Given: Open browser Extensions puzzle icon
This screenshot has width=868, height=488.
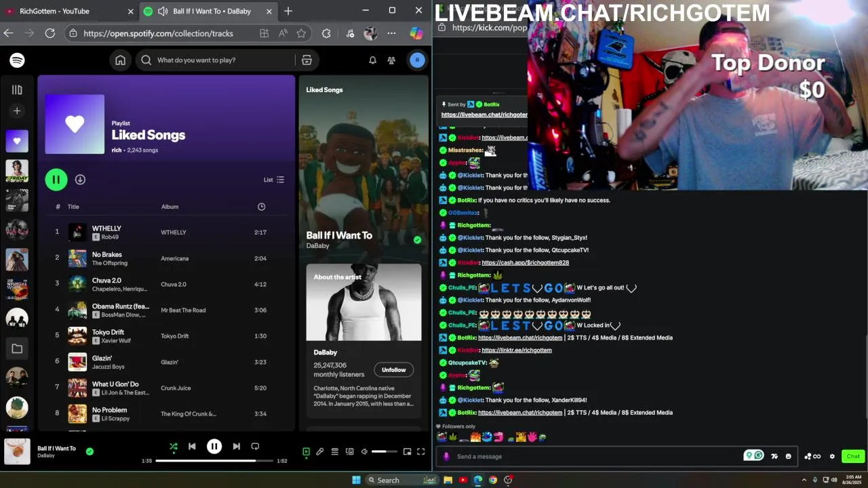Looking at the screenshot, I should [x=326, y=33].
